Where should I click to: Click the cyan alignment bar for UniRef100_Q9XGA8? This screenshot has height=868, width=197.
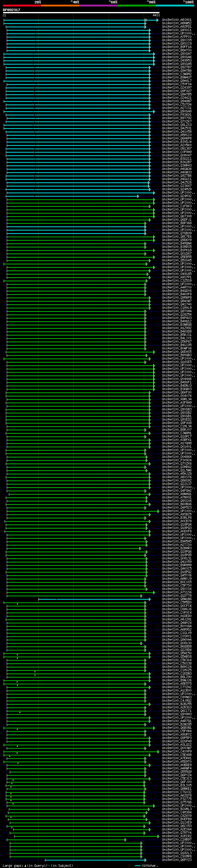[x=79, y=111]
